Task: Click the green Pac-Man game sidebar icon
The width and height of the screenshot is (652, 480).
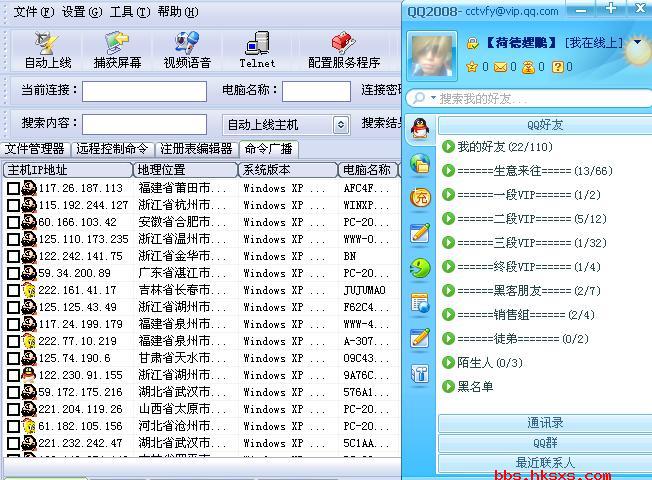Action: pos(420,268)
